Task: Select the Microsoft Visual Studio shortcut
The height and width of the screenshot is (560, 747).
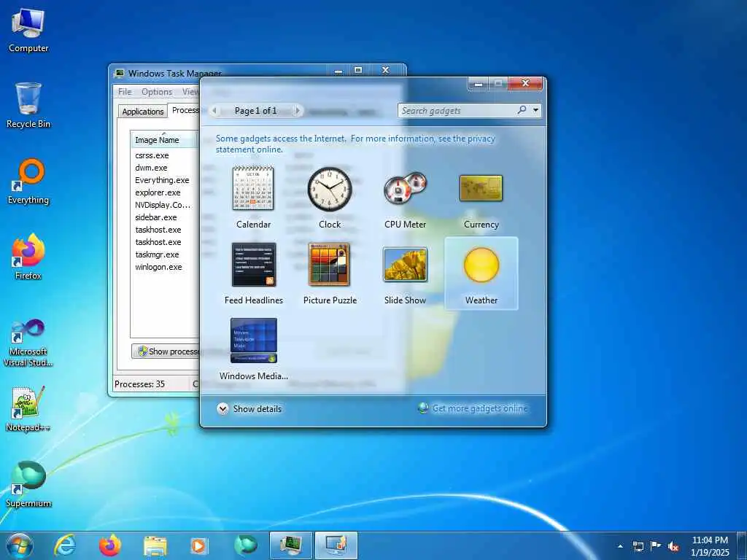Action: [x=28, y=343]
